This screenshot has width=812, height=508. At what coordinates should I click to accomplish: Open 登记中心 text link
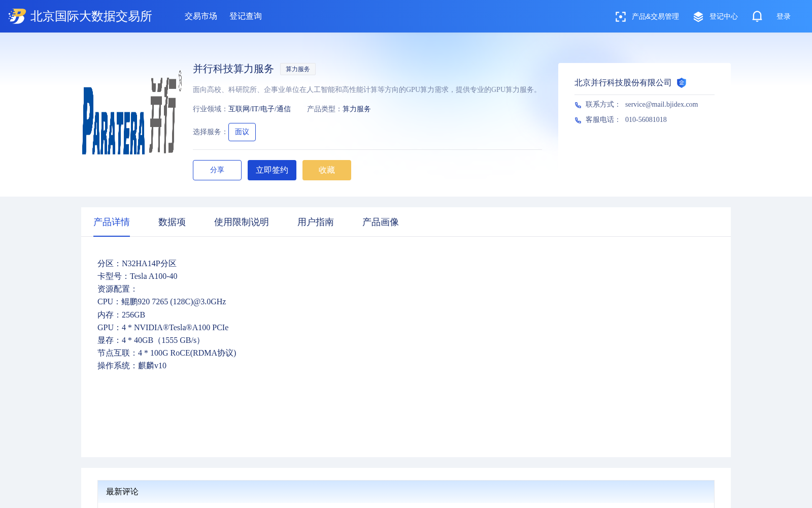(x=724, y=16)
